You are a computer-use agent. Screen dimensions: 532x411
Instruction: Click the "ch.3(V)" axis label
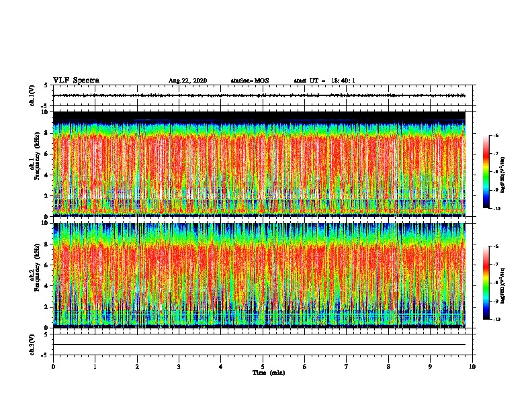(x=32, y=345)
